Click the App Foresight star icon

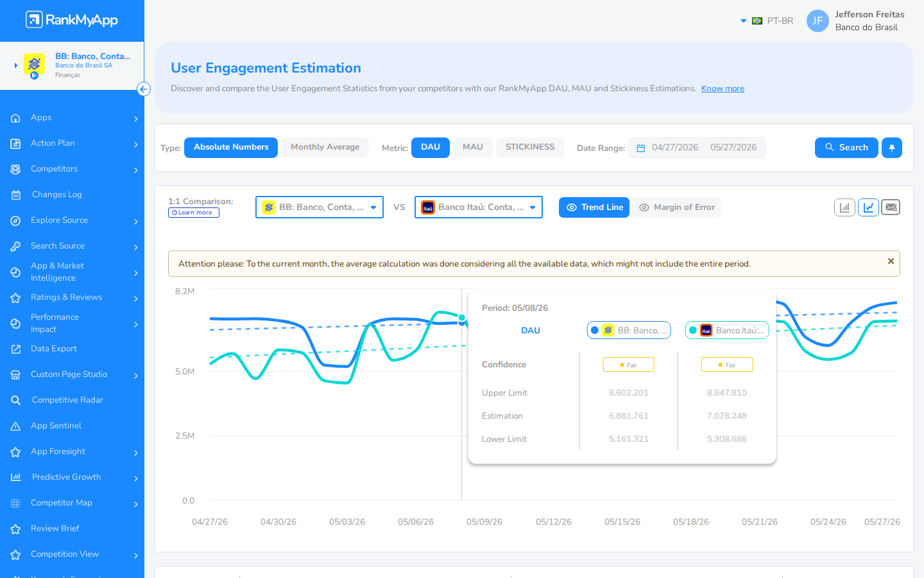point(15,452)
